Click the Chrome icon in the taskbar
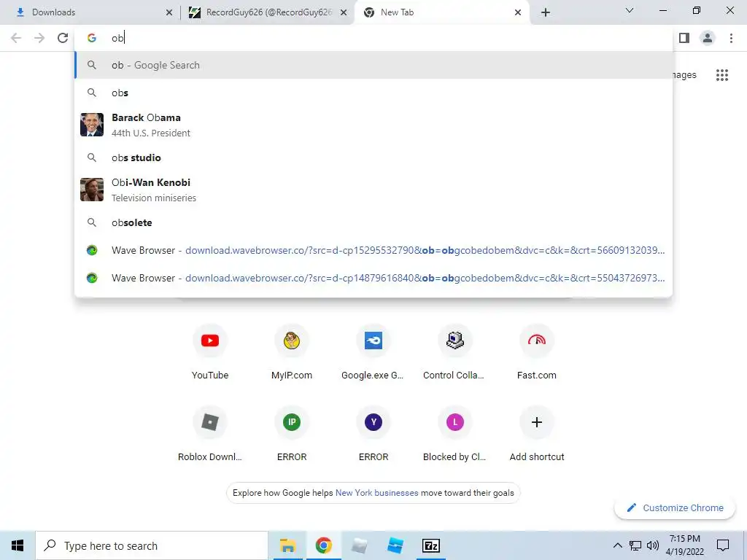 pyautogui.click(x=323, y=545)
